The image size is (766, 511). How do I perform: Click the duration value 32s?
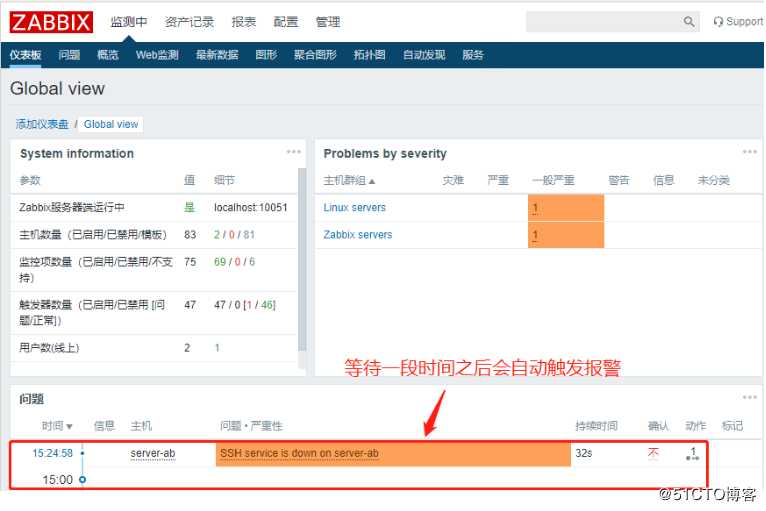(x=584, y=453)
